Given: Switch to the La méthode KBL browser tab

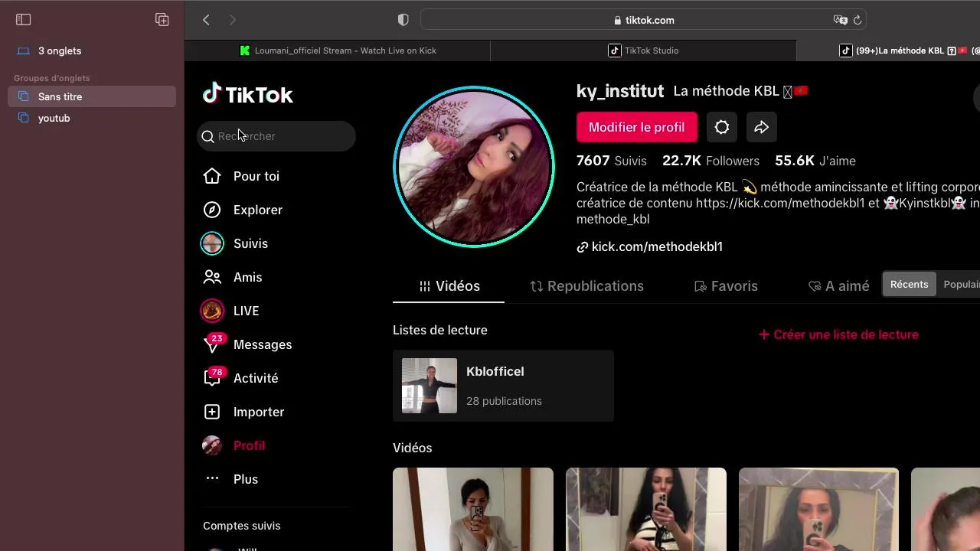Looking at the screenshot, I should click(x=889, y=51).
